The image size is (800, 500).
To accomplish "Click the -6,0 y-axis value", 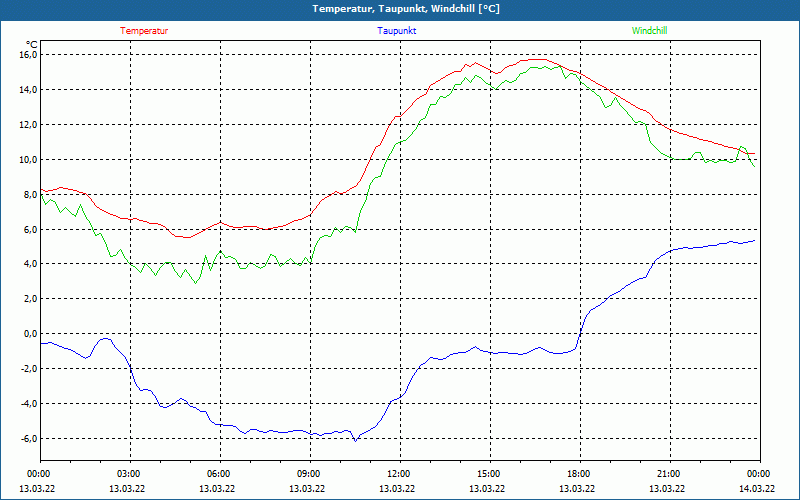I will [x=29, y=438].
